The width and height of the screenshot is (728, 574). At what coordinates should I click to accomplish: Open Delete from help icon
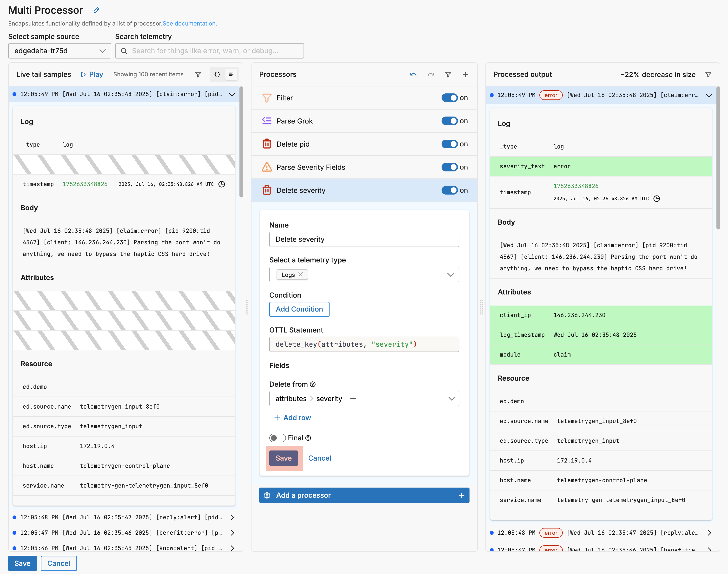[313, 384]
